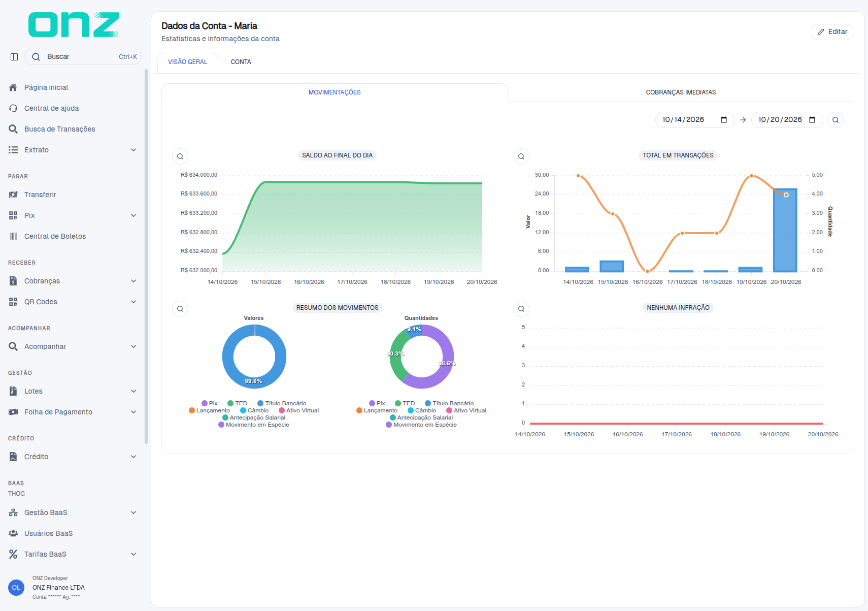Toggle Título Bancário legend under Valores
The width and height of the screenshot is (868, 611).
[282, 403]
